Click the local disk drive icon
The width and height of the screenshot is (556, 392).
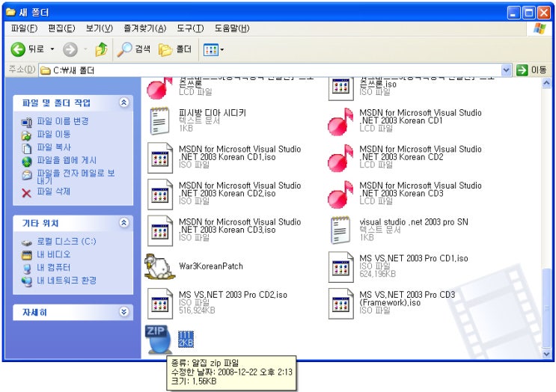[27, 243]
